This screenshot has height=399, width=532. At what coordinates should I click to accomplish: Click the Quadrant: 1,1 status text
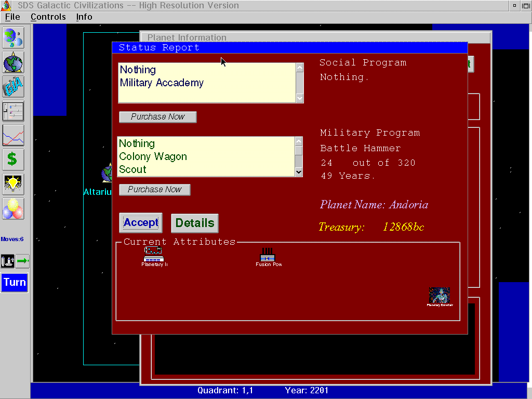pos(225,391)
